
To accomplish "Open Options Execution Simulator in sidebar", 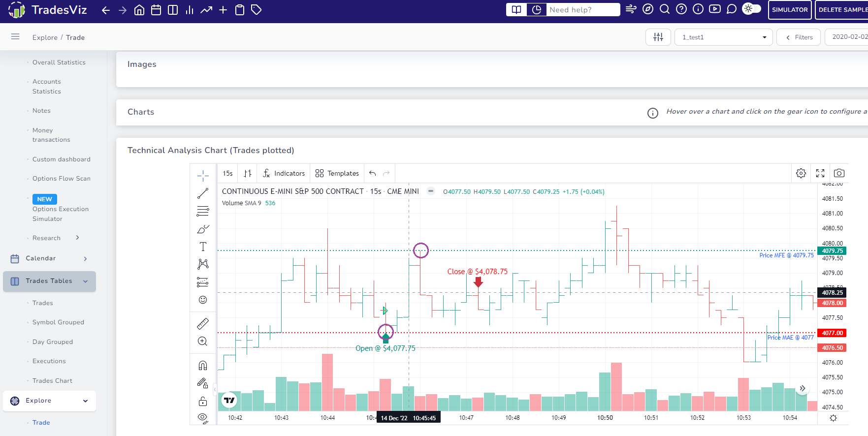I will coord(61,214).
